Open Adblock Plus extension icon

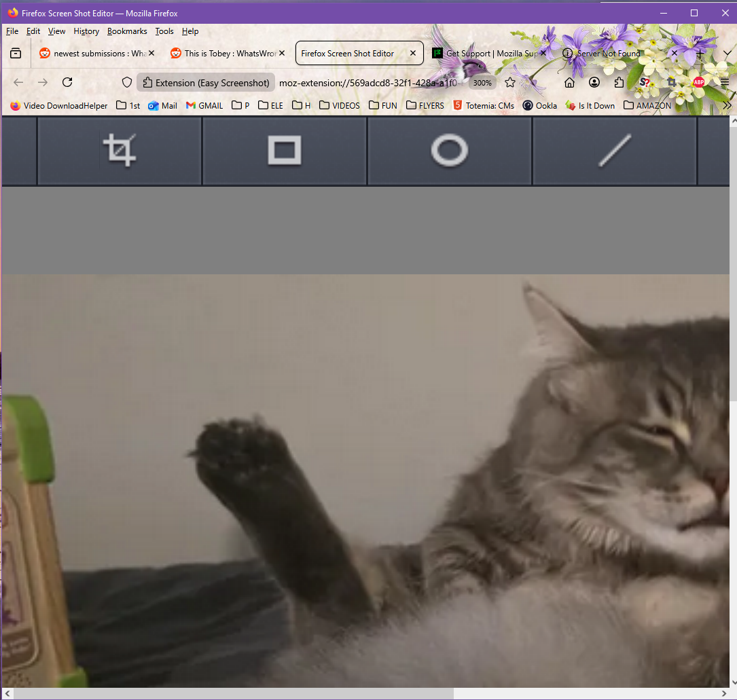pyautogui.click(x=698, y=82)
